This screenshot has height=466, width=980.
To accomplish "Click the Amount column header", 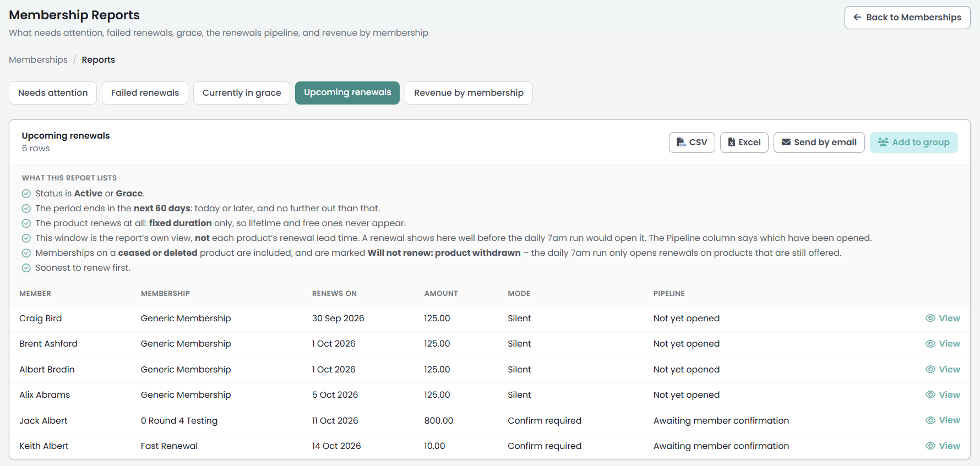I will tap(441, 294).
